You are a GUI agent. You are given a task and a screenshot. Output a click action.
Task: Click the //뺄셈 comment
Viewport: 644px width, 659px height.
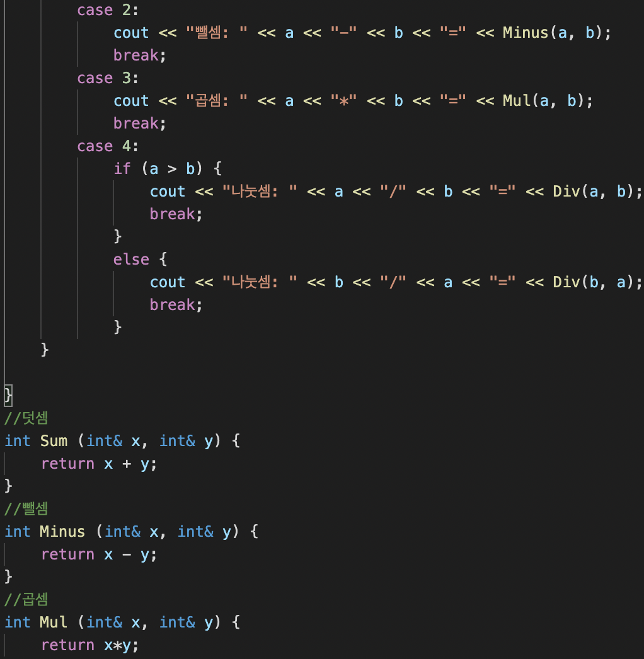[x=26, y=509]
